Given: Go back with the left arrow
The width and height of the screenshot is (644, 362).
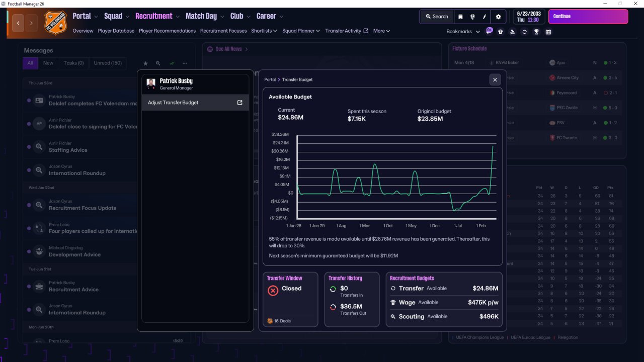Looking at the screenshot, I should click(18, 23).
